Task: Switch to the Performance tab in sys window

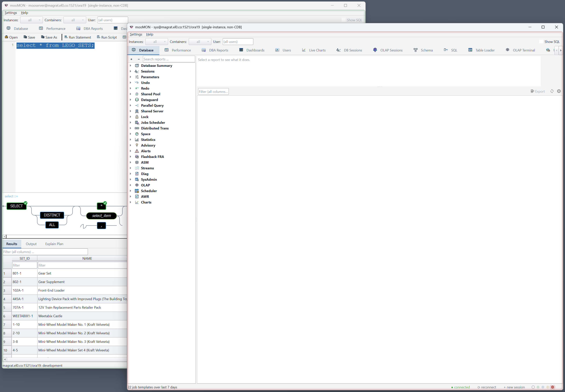Action: click(x=178, y=50)
